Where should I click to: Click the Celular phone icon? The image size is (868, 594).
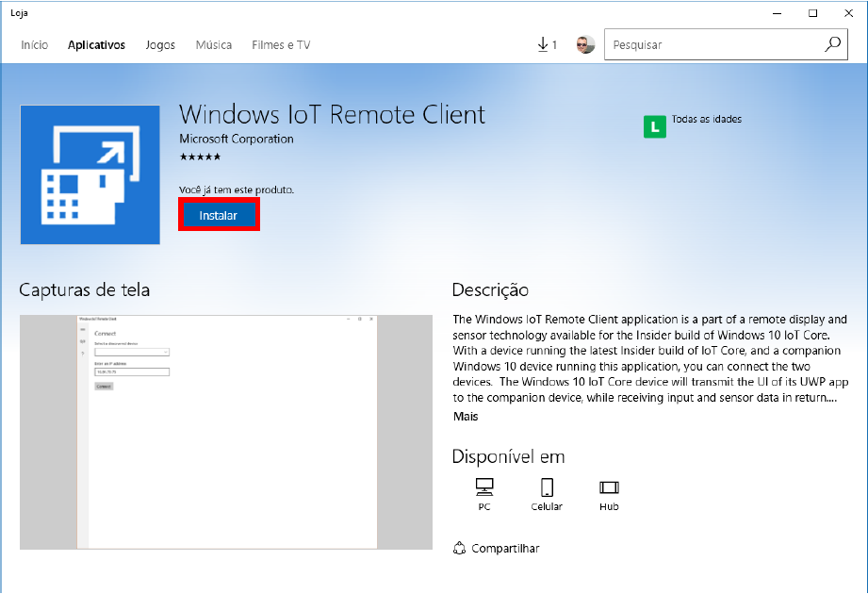547,487
